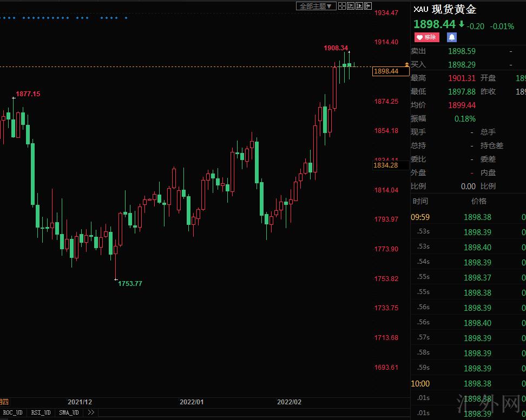Click the XAU 现货黄金 instrument title
The image size is (526, 420).
[445, 10]
